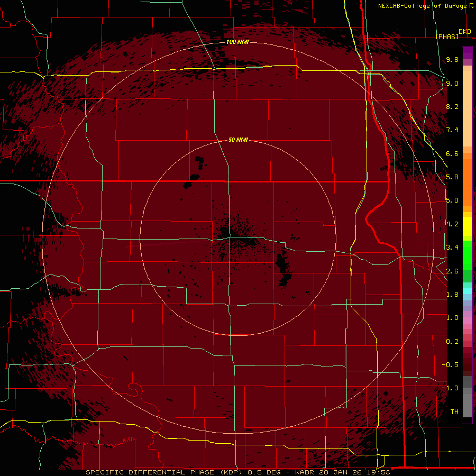Click the -1.3 value on the color scale
Screen dimensions: 476x476
450,388
